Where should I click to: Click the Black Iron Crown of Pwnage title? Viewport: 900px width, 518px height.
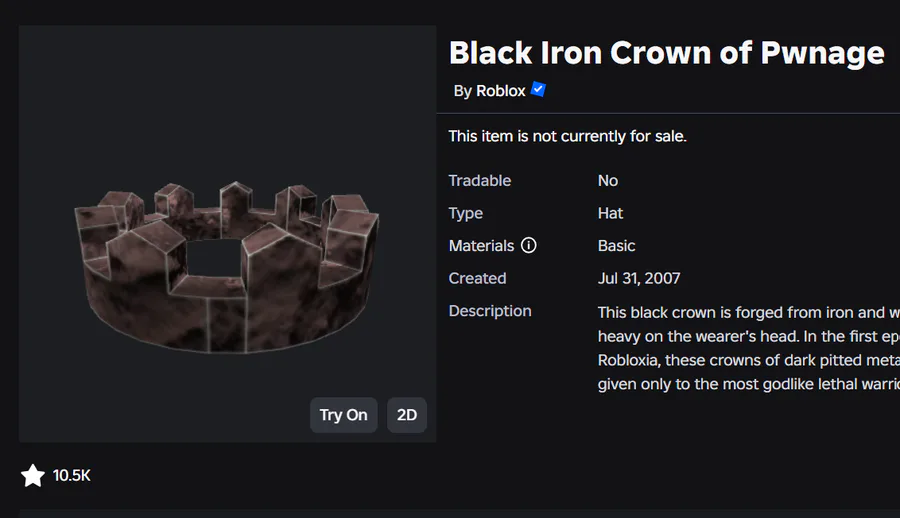coord(666,53)
